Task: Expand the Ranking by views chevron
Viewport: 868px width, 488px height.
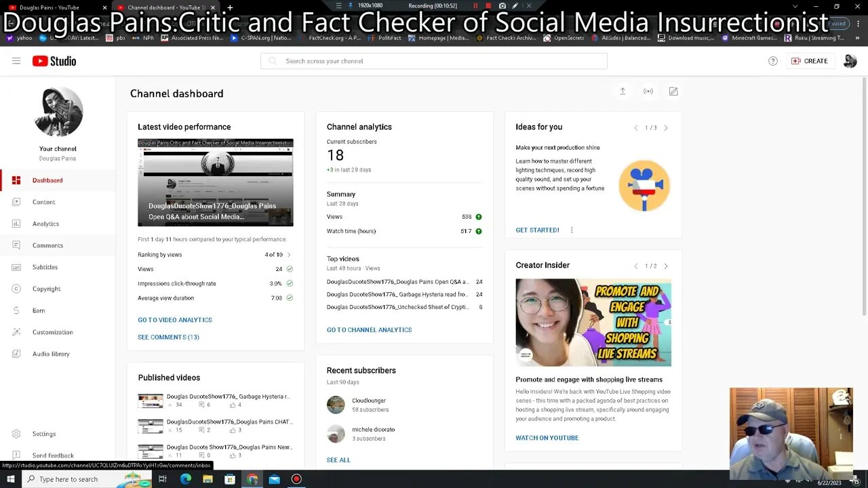Action: pos(289,255)
